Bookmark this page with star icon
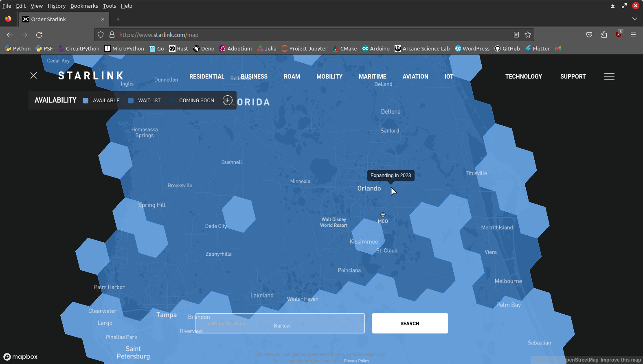 pyautogui.click(x=528, y=35)
